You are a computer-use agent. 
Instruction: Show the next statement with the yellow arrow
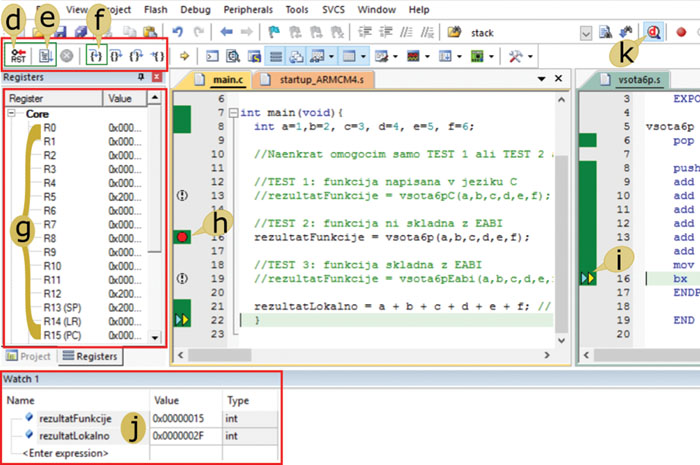[x=184, y=56]
